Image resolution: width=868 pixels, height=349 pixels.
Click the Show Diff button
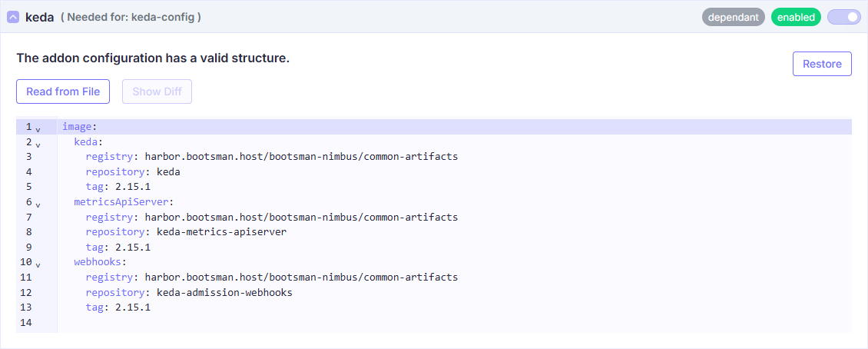click(x=157, y=91)
